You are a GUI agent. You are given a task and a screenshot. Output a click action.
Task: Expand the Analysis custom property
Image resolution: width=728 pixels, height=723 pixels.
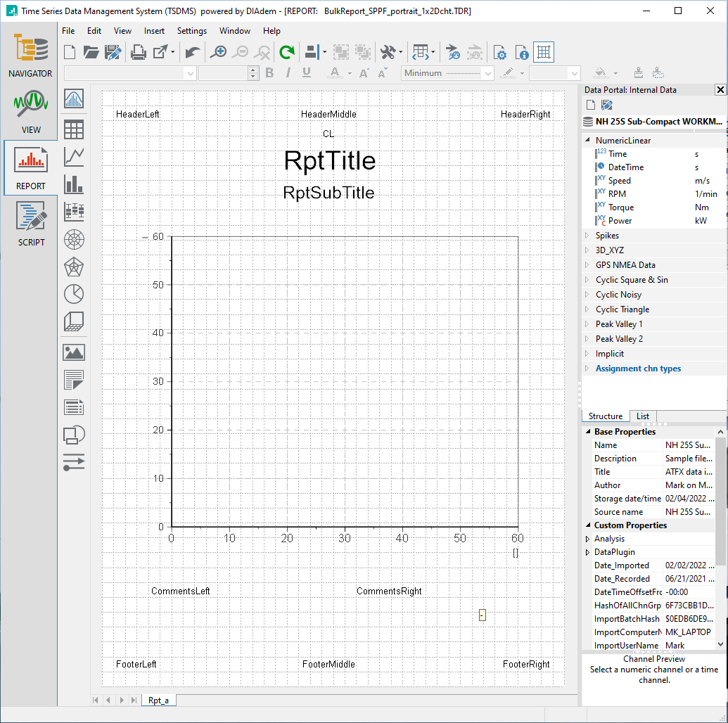click(588, 539)
